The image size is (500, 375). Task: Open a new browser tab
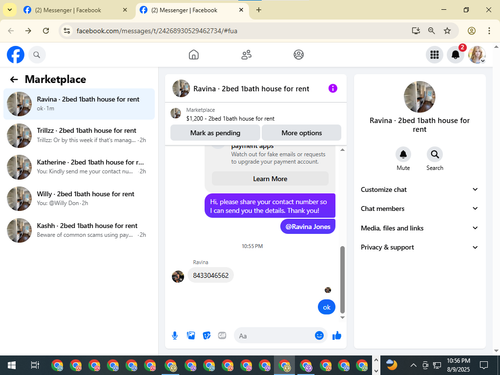click(258, 10)
